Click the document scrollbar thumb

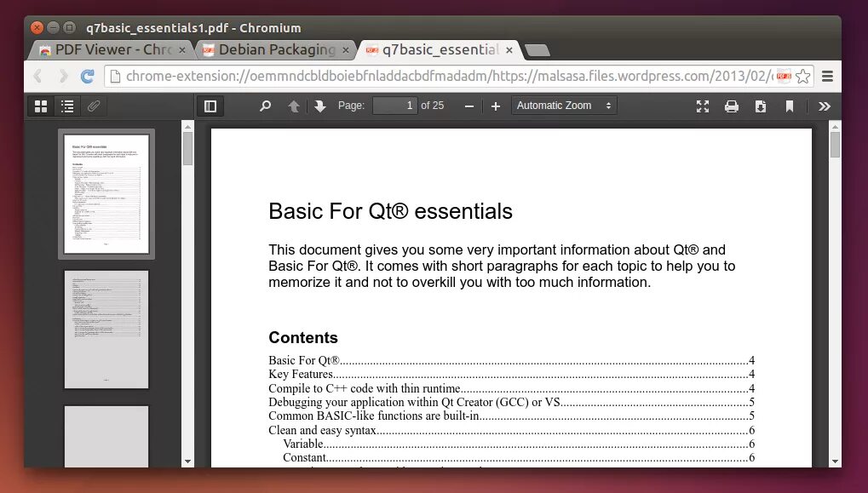[835, 145]
